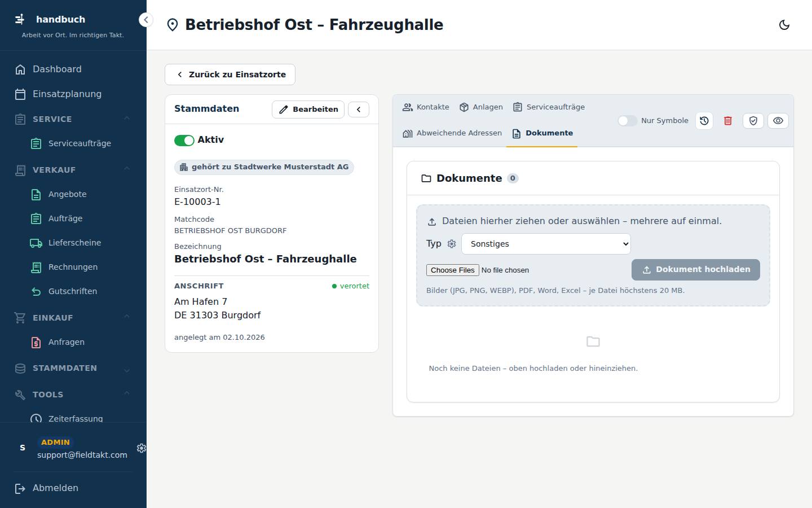
Task: Switch to the Anlagen tab
Action: (x=481, y=107)
